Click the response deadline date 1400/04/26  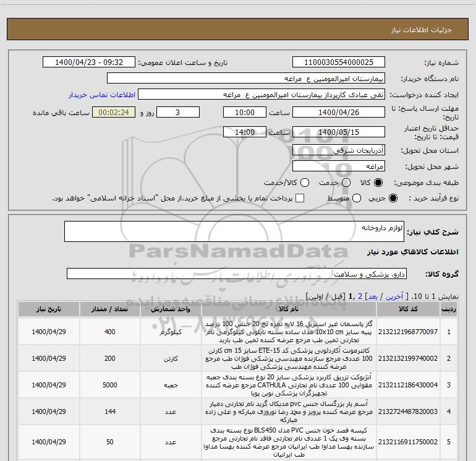[x=339, y=112]
